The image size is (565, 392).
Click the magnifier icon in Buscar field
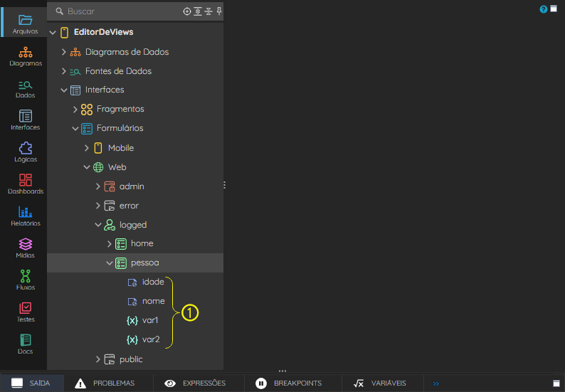pyautogui.click(x=60, y=11)
